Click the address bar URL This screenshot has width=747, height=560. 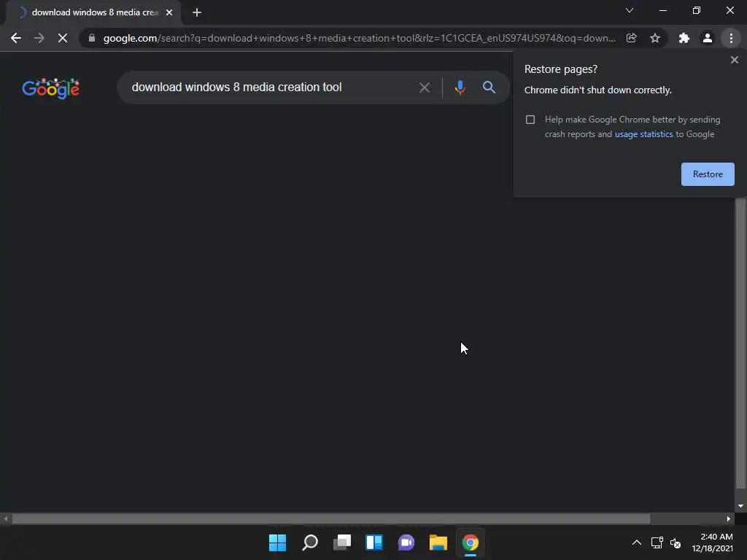coord(360,38)
